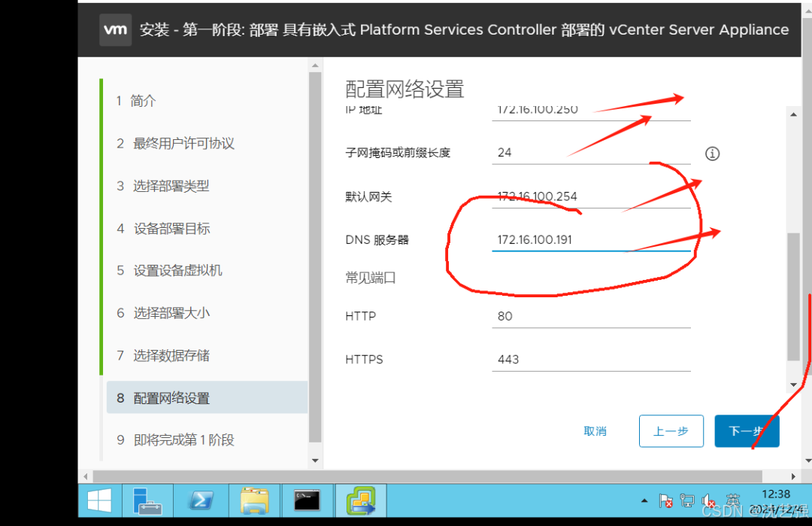
Task: Click form panel scroll down arrow
Action: pos(793,385)
